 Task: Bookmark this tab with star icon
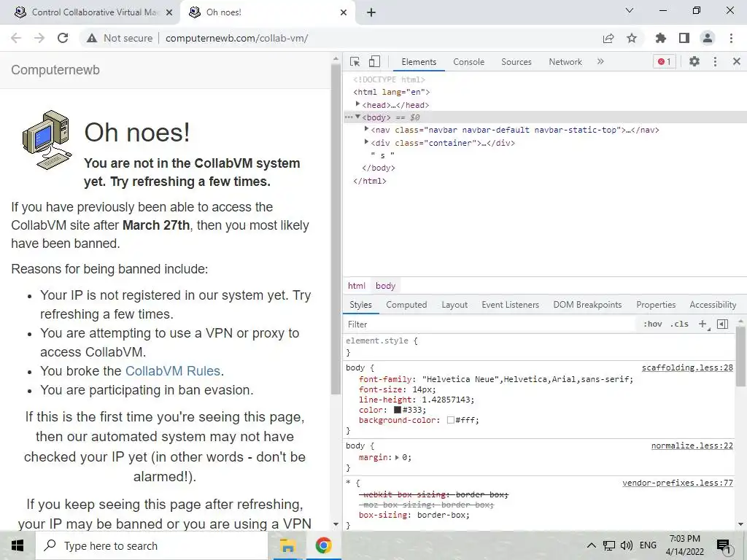[632, 38]
